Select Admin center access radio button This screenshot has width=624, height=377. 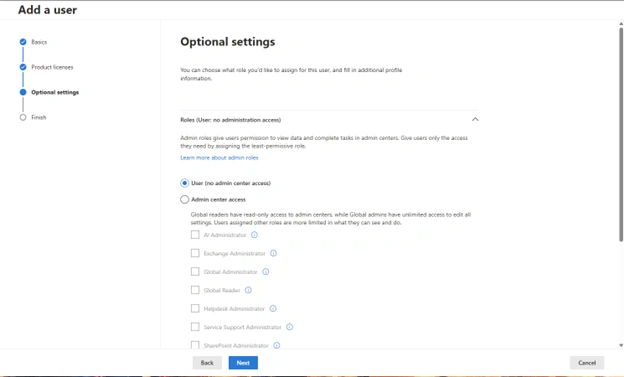pyautogui.click(x=185, y=199)
